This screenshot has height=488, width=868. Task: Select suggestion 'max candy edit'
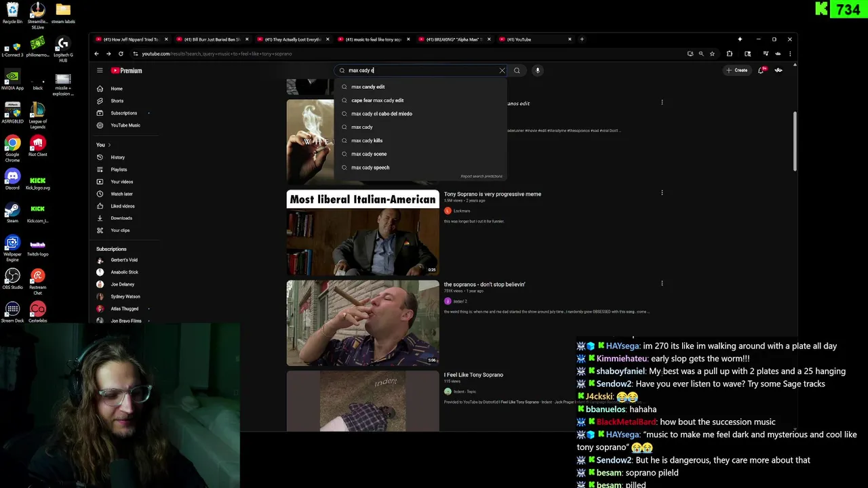pyautogui.click(x=420, y=87)
